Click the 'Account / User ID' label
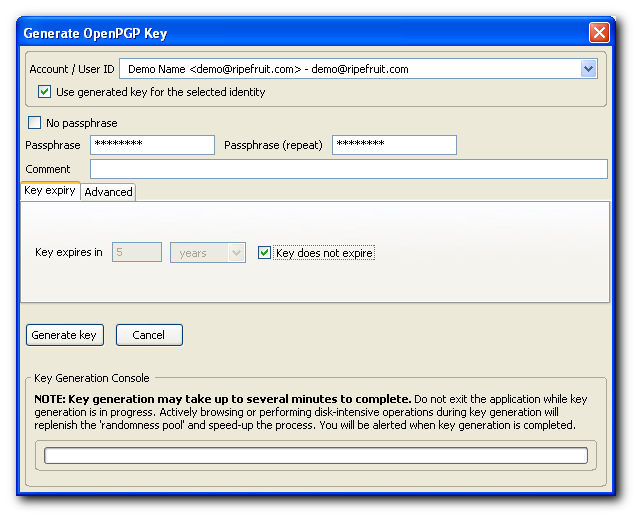 click(x=71, y=69)
